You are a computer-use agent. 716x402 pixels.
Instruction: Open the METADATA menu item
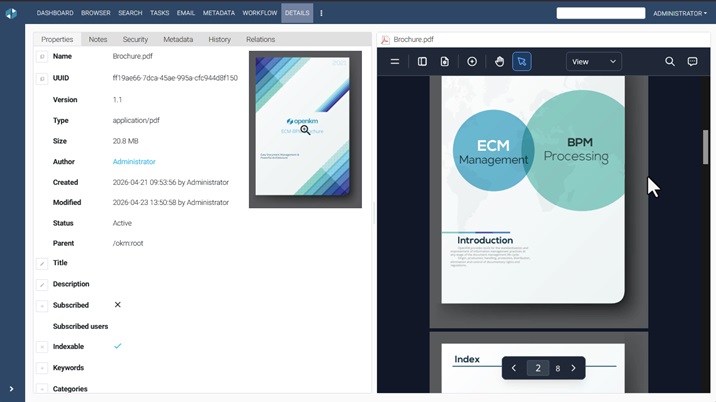(x=219, y=13)
